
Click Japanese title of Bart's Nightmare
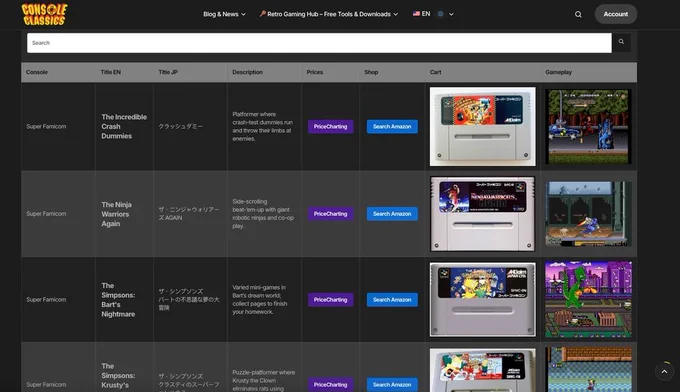189,300
